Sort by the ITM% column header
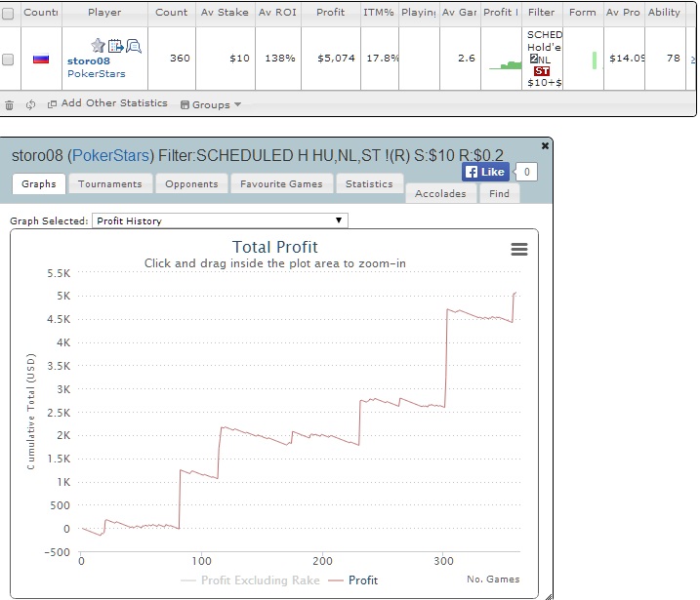 [x=379, y=13]
